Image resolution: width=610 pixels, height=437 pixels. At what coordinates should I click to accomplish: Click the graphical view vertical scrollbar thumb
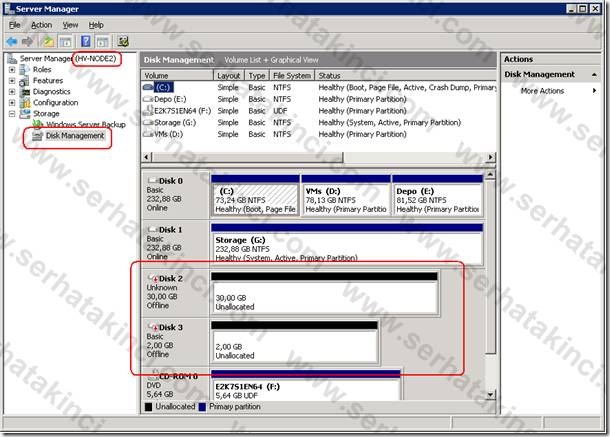point(491,267)
